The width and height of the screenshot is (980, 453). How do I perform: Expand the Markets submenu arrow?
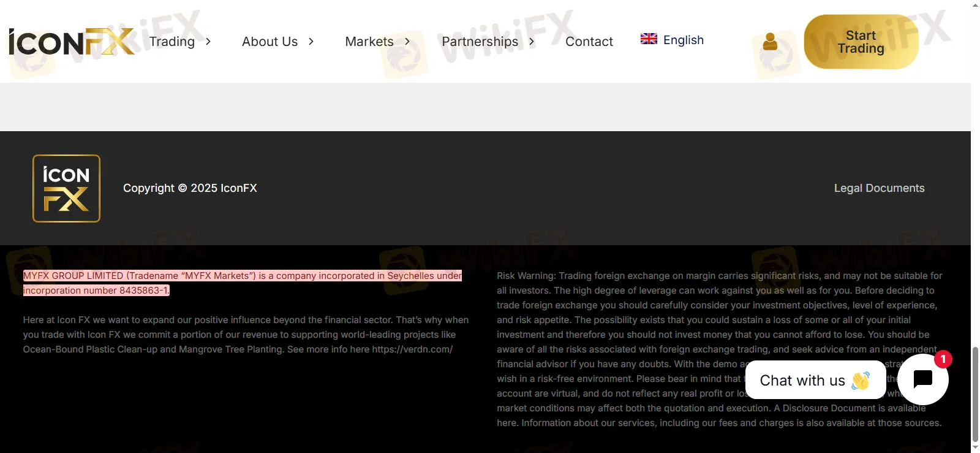tap(407, 42)
